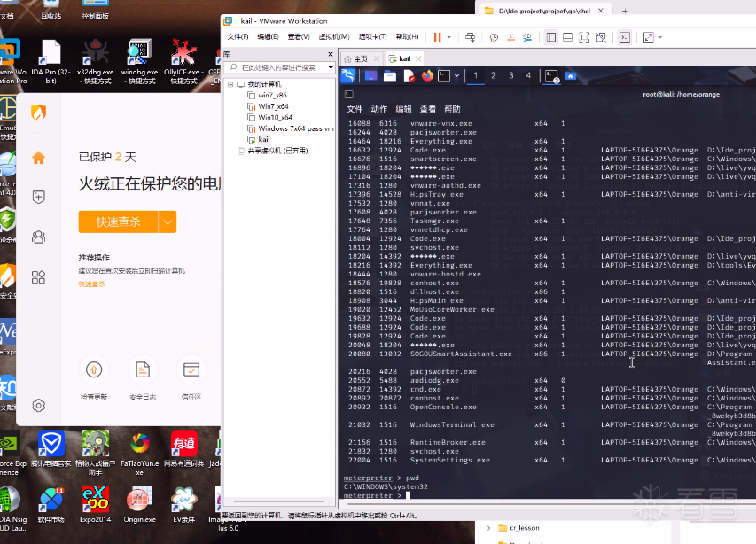Enter full screen mode icon
The image size is (756, 544).
coord(584,37)
